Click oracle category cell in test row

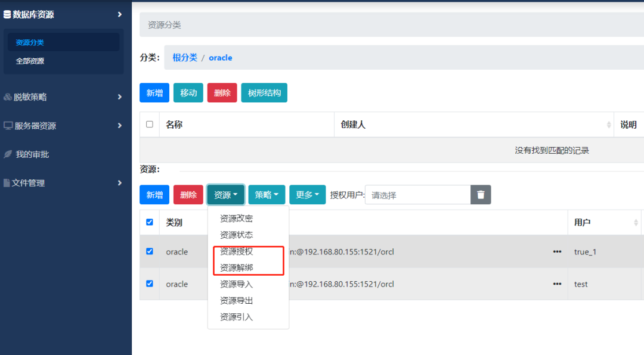[177, 284]
